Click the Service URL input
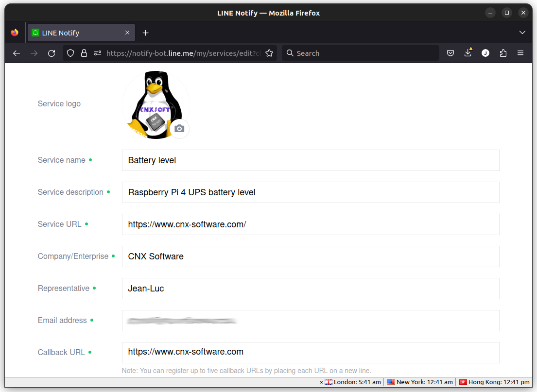Viewport: 537px width, 392px height. tap(311, 224)
